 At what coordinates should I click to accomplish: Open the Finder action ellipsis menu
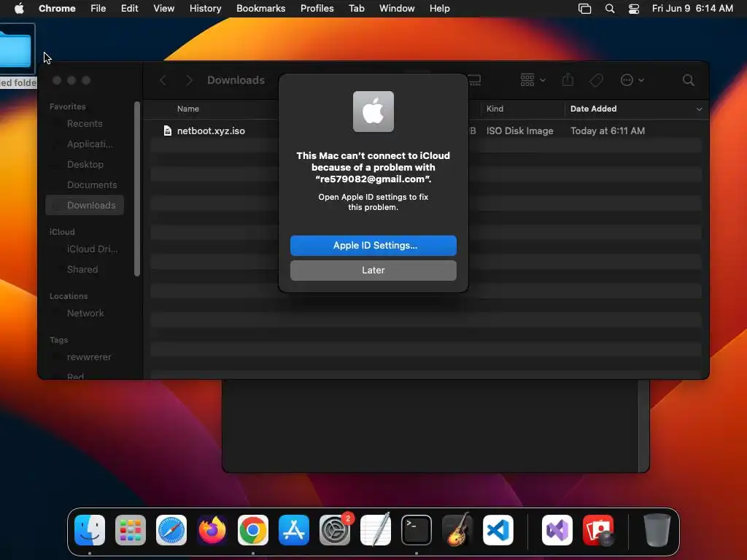point(632,80)
